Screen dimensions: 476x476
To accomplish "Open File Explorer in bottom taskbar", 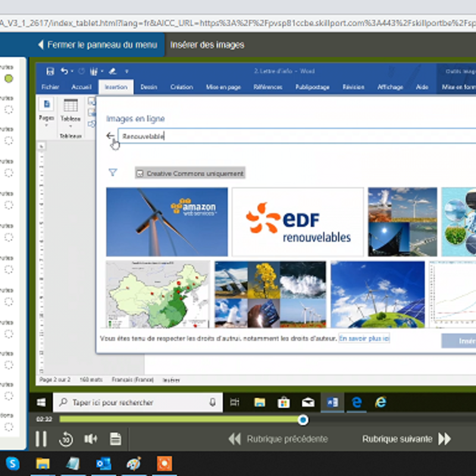I will (x=43, y=464).
